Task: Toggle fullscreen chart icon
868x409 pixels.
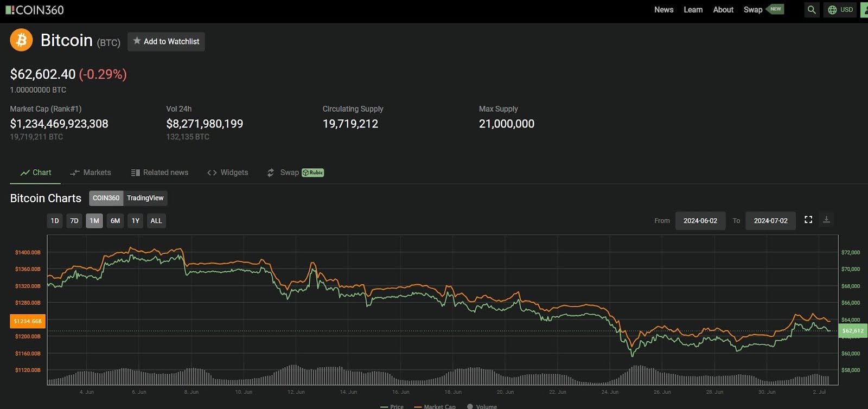Action: (808, 219)
